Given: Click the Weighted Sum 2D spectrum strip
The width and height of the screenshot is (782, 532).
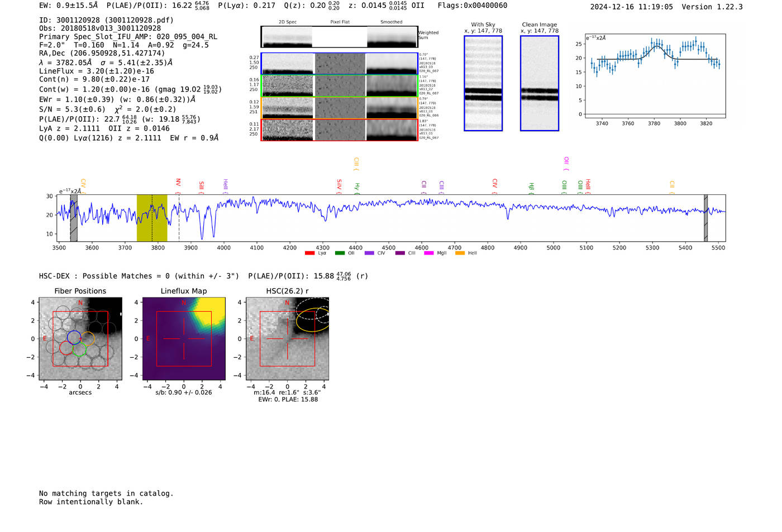Looking at the screenshot, I should 339,37.
